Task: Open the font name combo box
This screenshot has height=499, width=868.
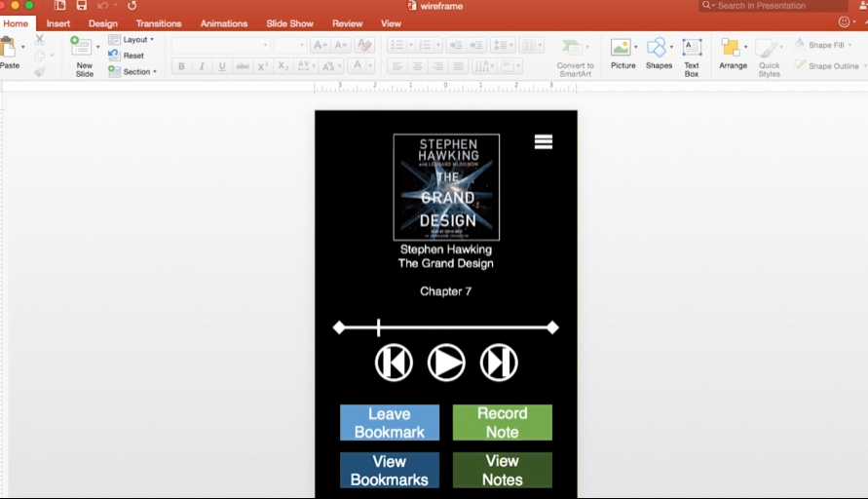Action: coord(221,45)
